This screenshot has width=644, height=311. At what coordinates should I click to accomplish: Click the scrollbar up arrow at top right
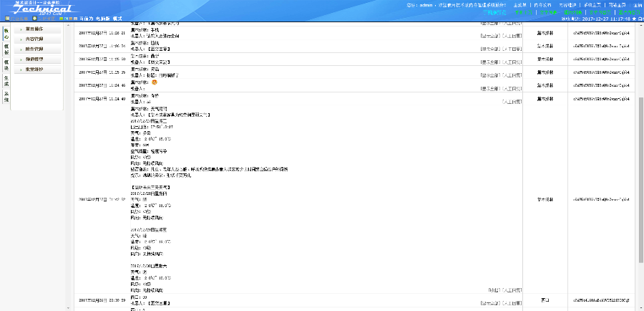(640, 26)
